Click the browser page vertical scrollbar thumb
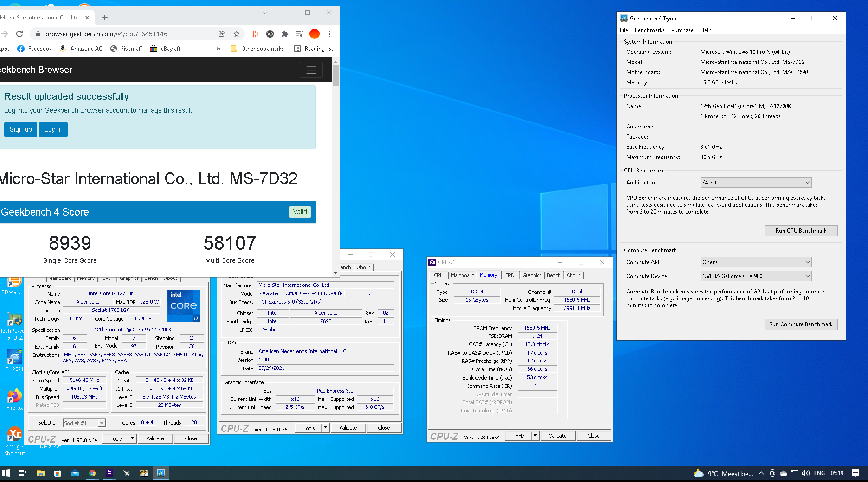The height and width of the screenshot is (482, 868). pyautogui.click(x=335, y=76)
